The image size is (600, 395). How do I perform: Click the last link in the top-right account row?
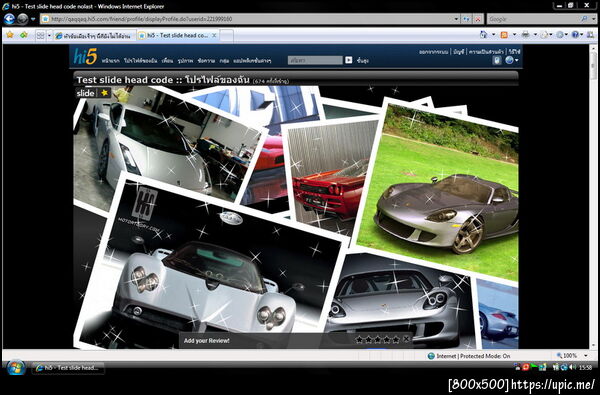(514, 51)
